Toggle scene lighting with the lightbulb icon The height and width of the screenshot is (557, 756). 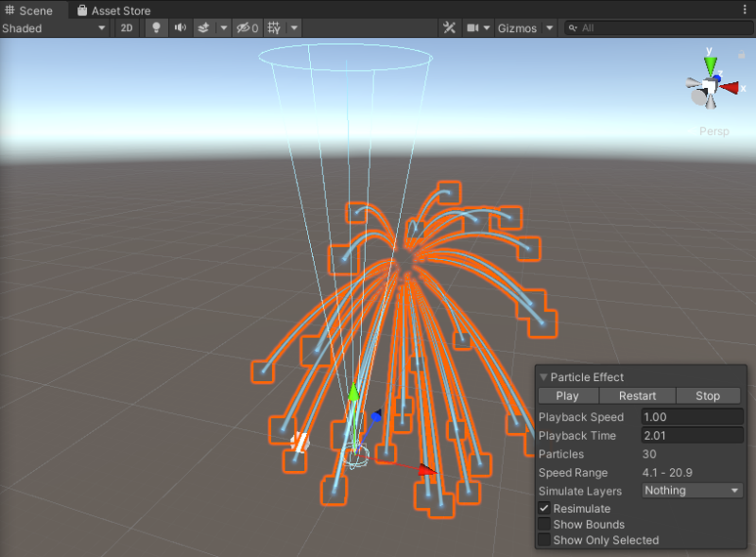156,27
